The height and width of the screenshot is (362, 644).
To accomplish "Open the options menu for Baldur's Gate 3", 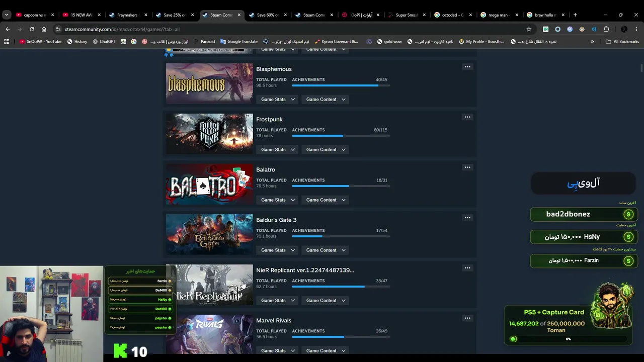I will click(467, 218).
